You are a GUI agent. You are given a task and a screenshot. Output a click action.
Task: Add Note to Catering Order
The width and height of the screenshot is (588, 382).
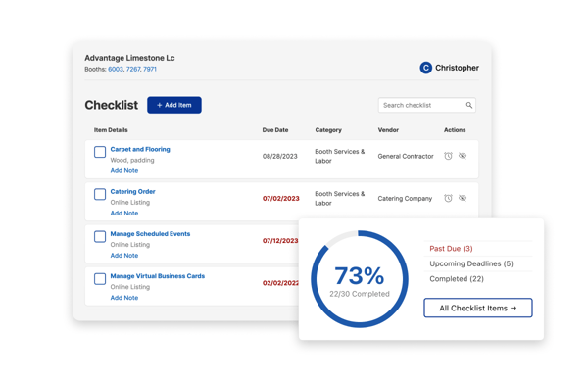click(124, 214)
